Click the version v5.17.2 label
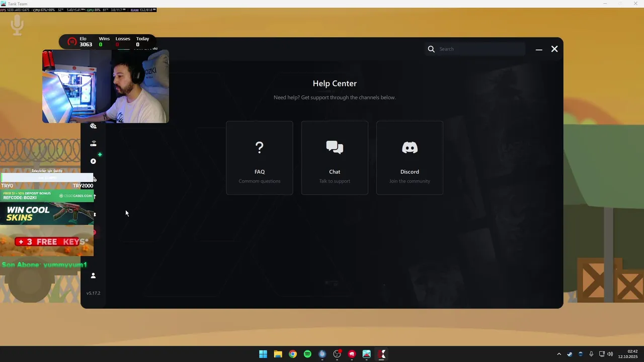This screenshot has height=362, width=644. [x=93, y=293]
